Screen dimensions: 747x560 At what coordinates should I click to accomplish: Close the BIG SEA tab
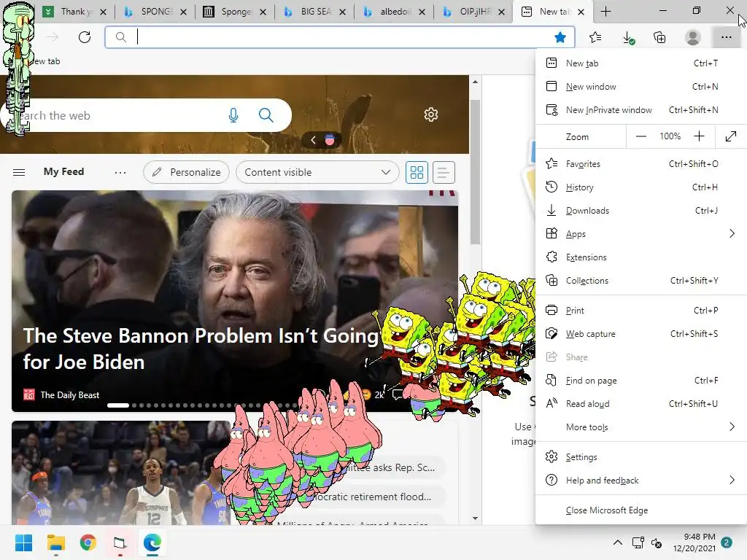tap(342, 12)
